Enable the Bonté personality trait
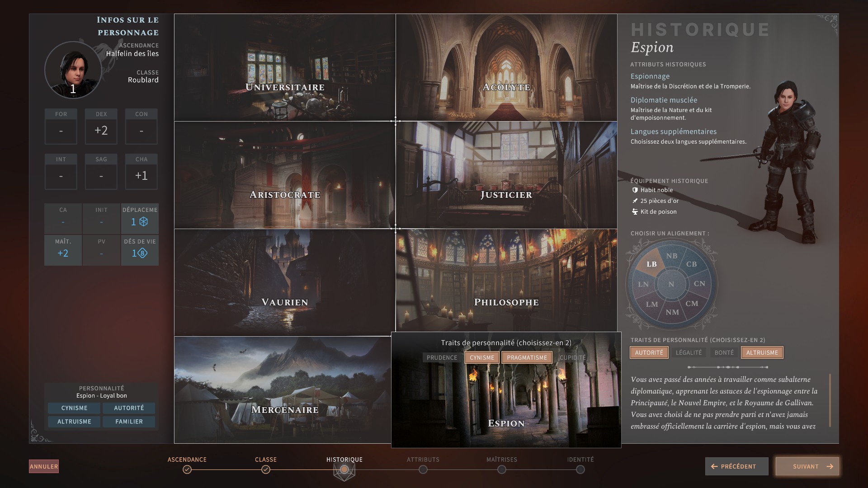 [x=724, y=352]
